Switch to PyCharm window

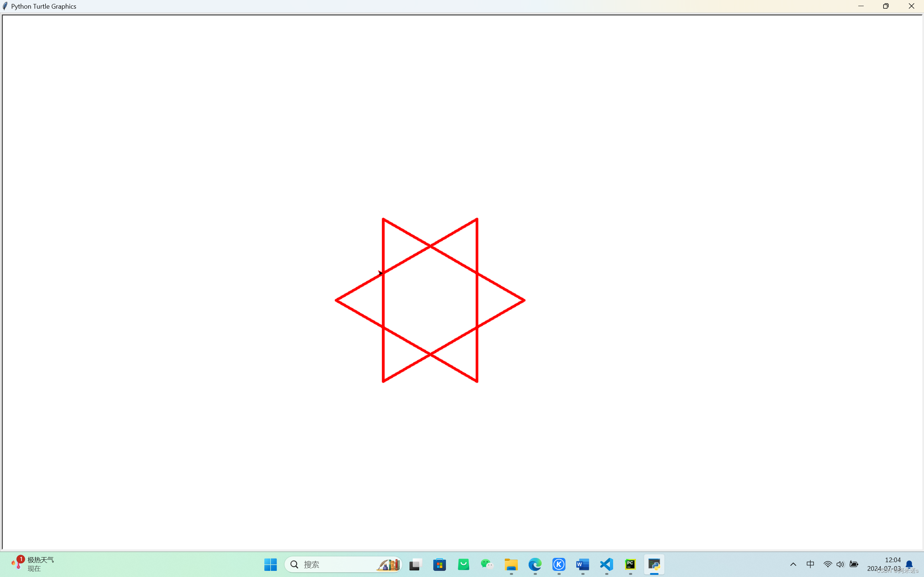pos(630,564)
